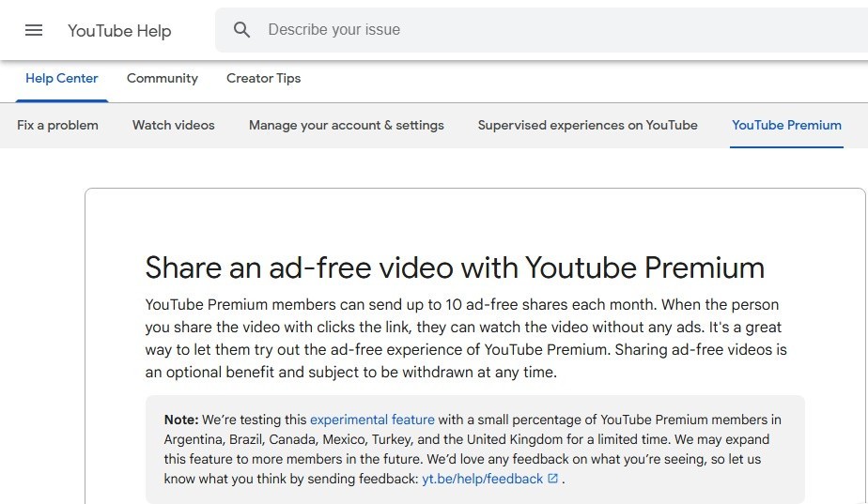The width and height of the screenshot is (868, 504).
Task: Click the YouTube Help title
Action: pos(119,30)
